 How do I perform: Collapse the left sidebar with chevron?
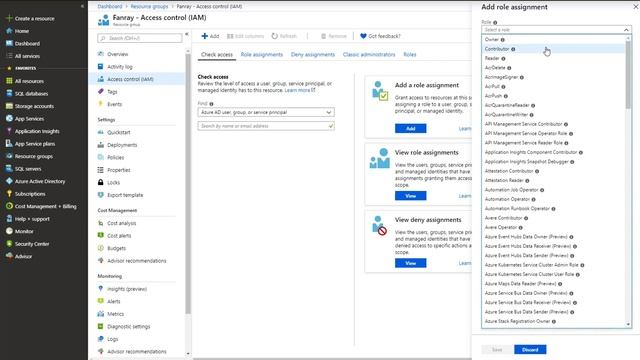point(82,6)
